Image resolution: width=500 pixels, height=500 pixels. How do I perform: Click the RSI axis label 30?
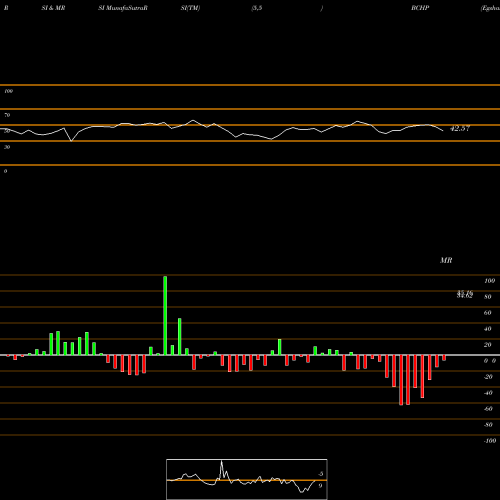pyautogui.click(x=7, y=147)
